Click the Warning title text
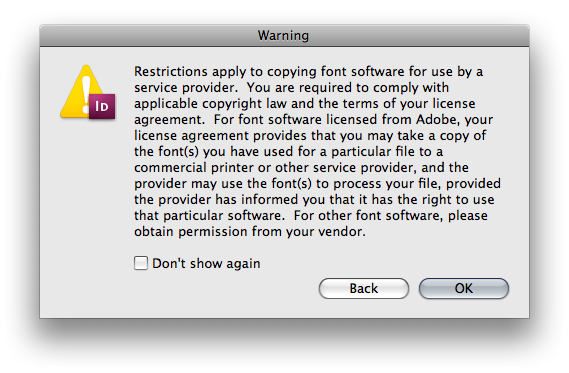This screenshot has width=569, height=373. coord(283,36)
